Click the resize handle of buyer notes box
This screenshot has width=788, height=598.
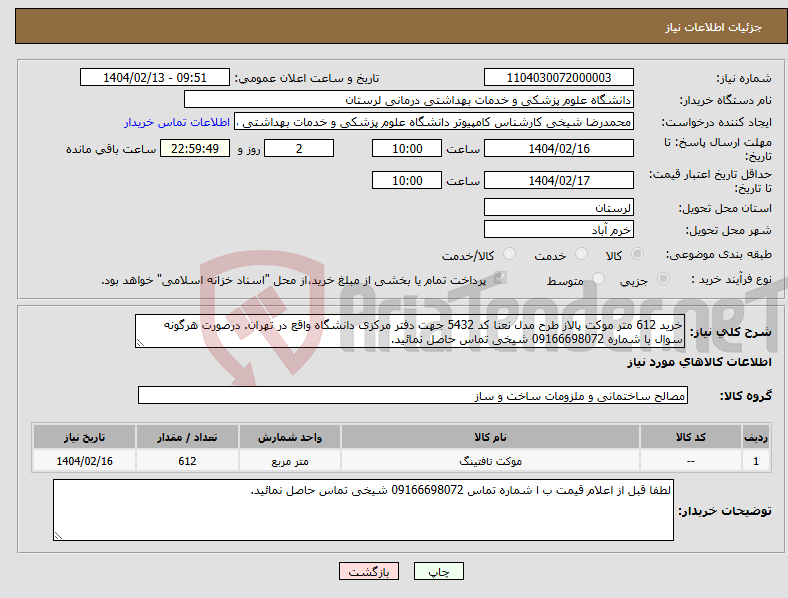[58, 536]
